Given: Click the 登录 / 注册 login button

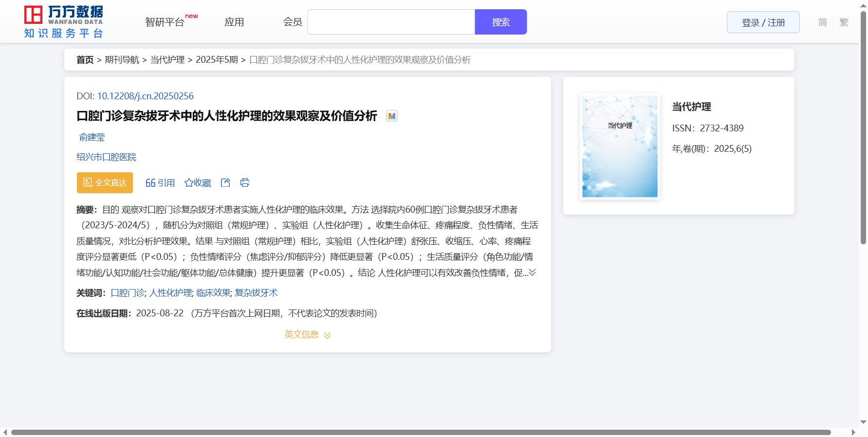Looking at the screenshot, I should tap(763, 22).
